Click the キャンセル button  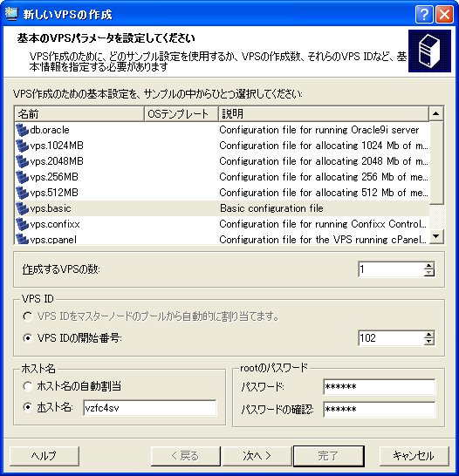click(414, 456)
